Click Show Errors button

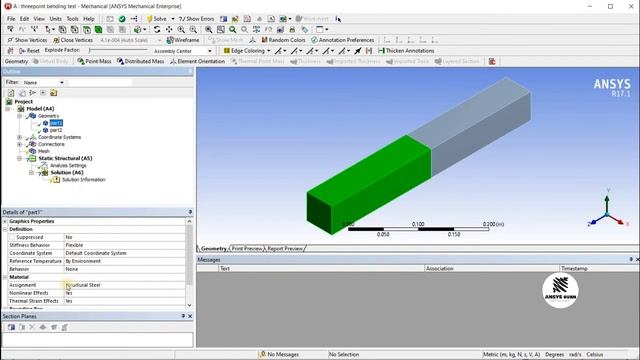tap(196, 19)
